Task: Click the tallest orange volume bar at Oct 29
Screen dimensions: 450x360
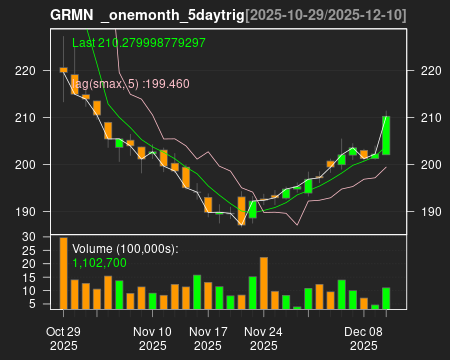Action: pos(63,273)
